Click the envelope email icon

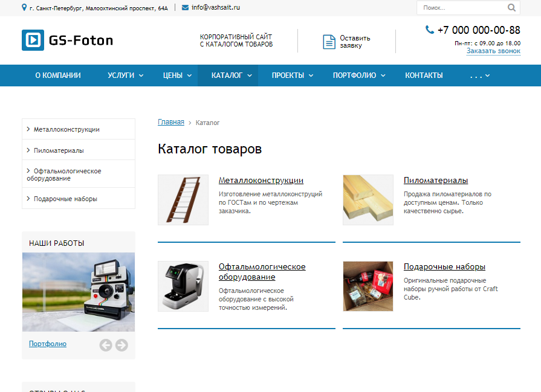click(185, 7)
